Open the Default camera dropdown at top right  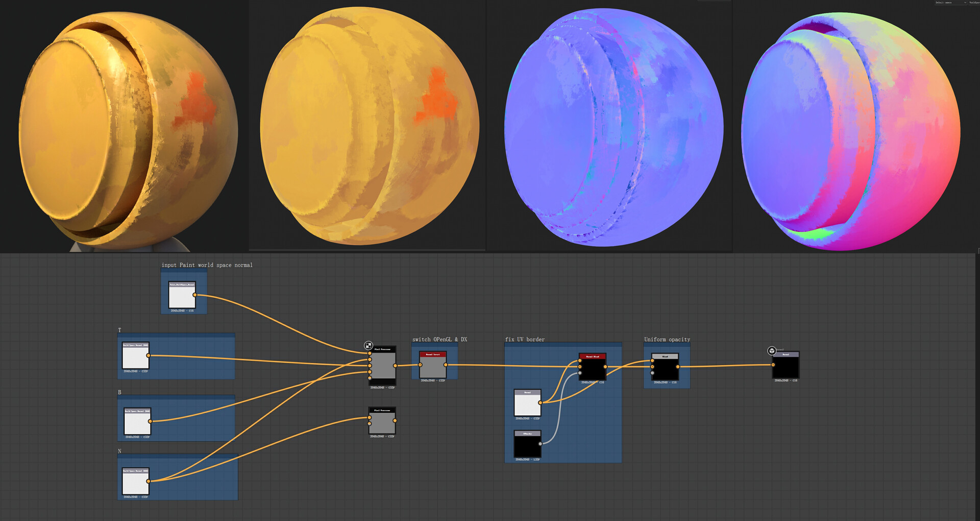coord(950,3)
